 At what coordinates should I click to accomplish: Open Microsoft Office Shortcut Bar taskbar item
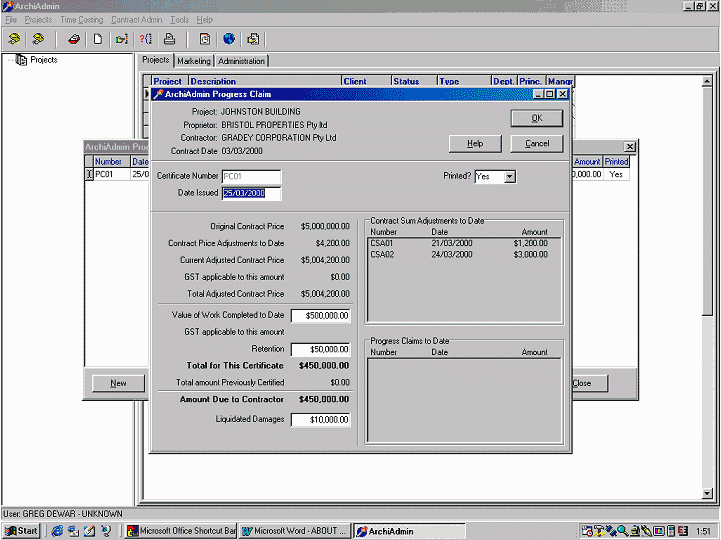pos(182,531)
